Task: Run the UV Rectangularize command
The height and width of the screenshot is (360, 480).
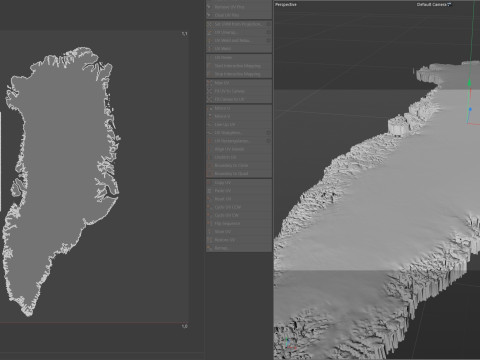Action: [x=239, y=141]
